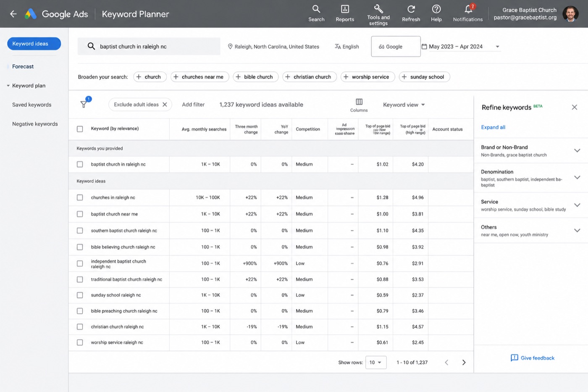Sort by Competition column header
Viewport: 588px width, 392px height.
[308, 129]
